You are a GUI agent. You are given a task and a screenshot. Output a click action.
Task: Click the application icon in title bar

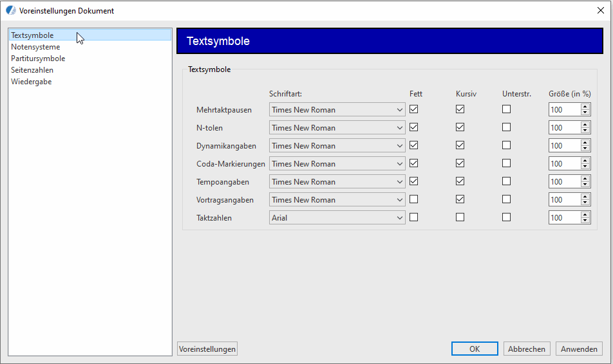point(11,10)
